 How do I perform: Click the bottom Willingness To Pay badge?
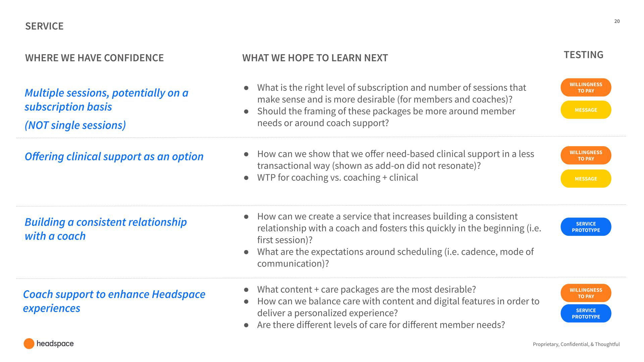[x=586, y=293]
